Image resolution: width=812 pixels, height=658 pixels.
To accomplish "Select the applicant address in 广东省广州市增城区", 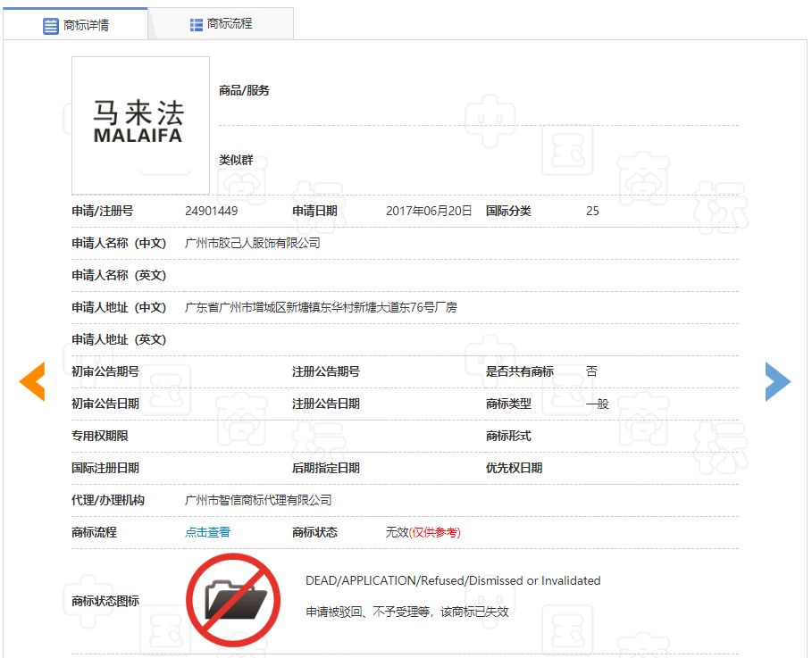I will (321, 307).
